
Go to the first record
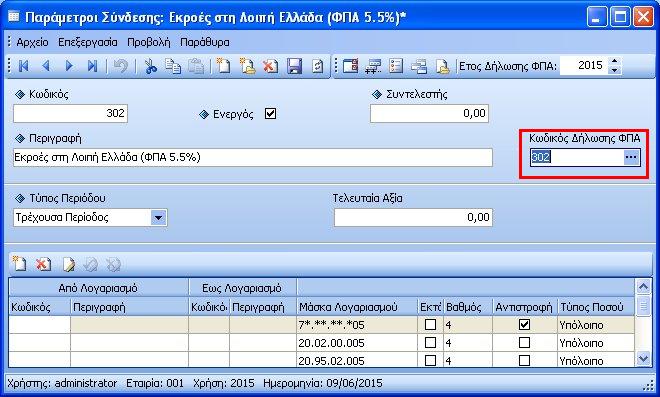(x=24, y=66)
